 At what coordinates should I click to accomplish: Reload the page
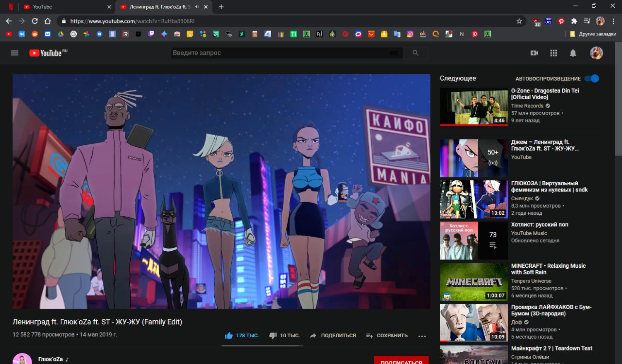pyautogui.click(x=35, y=21)
